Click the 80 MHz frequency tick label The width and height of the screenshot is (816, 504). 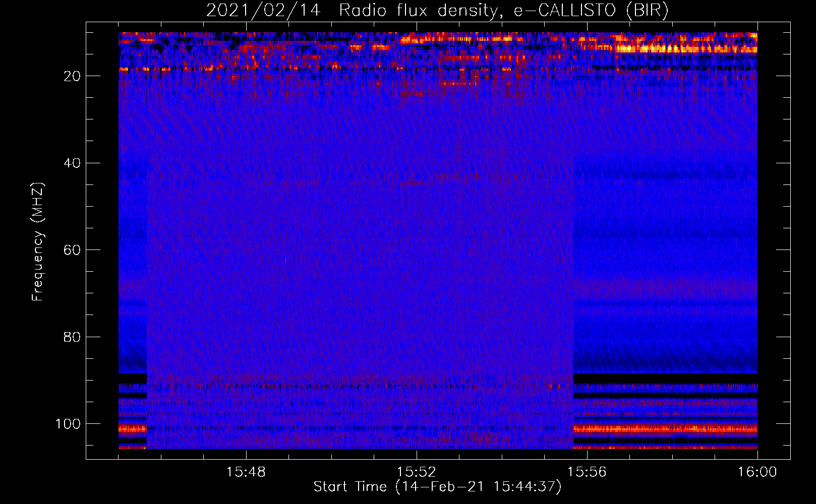tap(72, 337)
